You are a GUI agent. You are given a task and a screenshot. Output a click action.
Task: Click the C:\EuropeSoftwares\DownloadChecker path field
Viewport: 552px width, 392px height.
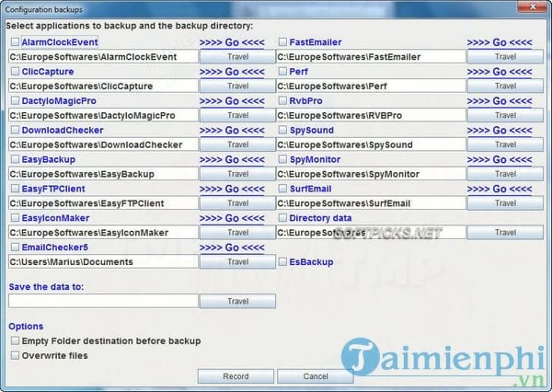pos(103,144)
